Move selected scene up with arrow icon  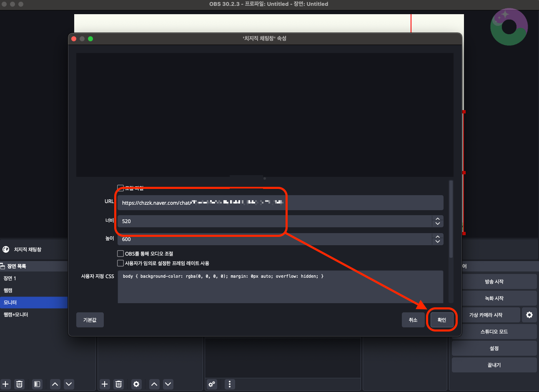55,384
